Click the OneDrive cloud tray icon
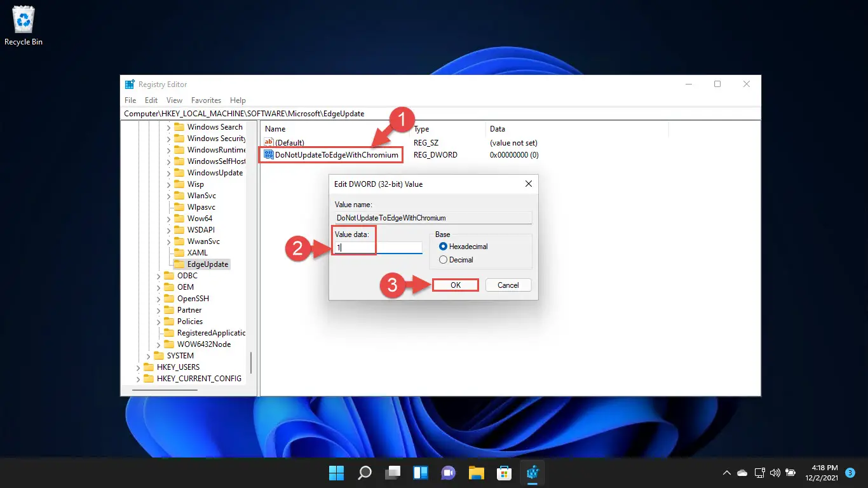This screenshot has width=868, height=488. click(x=742, y=473)
